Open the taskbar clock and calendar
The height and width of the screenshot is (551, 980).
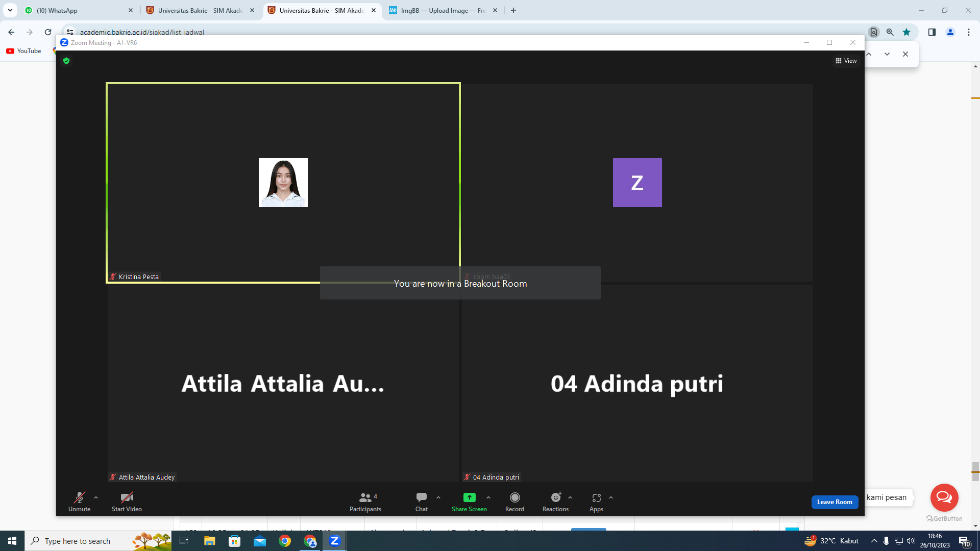[x=935, y=541]
